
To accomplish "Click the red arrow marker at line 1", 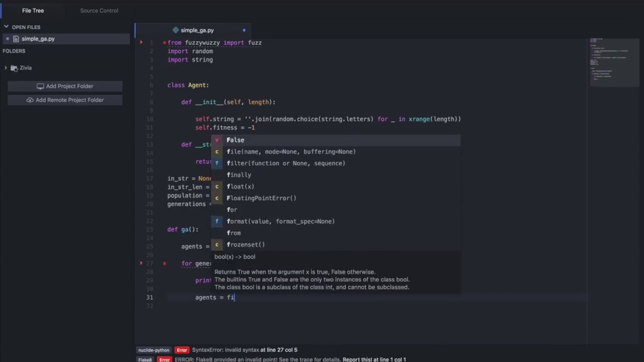I will point(141,43).
